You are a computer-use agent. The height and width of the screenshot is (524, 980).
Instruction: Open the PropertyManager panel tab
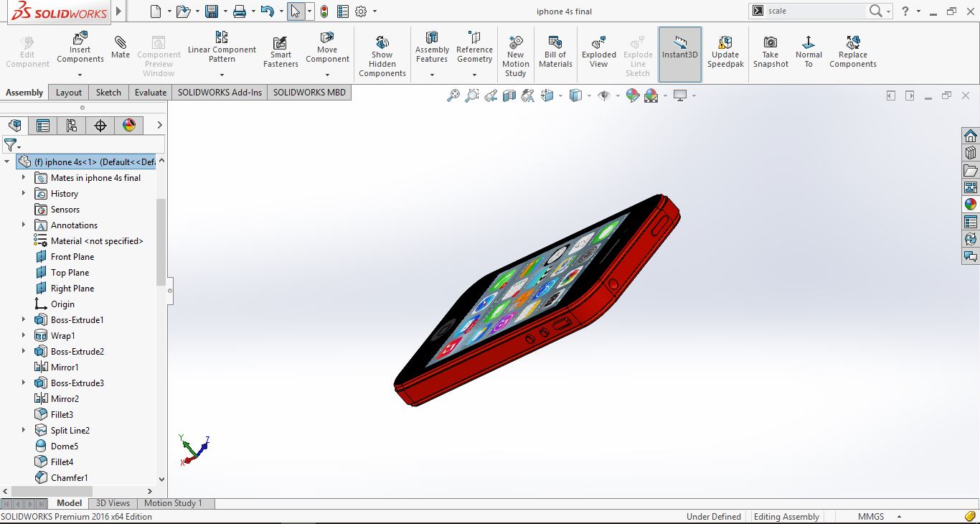point(43,126)
